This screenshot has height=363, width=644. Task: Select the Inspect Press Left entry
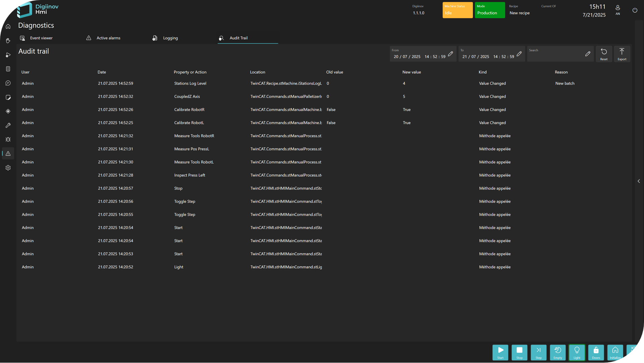pos(324,175)
